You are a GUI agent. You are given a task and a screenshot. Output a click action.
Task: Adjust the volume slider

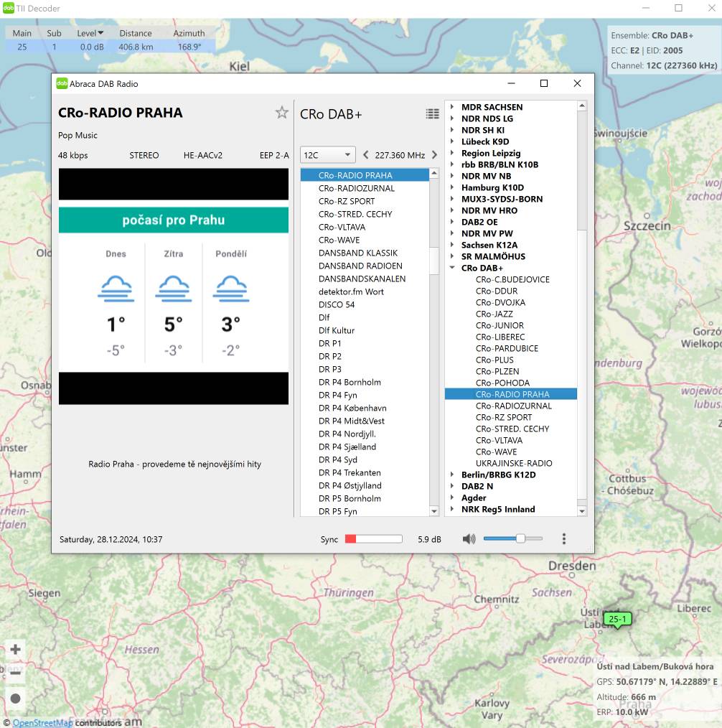tap(520, 538)
